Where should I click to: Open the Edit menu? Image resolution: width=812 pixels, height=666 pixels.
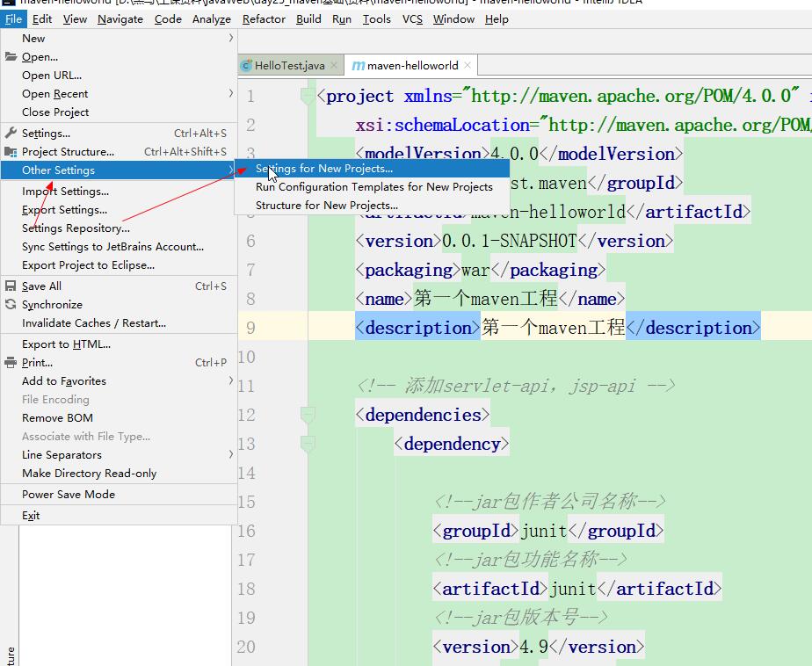(42, 19)
